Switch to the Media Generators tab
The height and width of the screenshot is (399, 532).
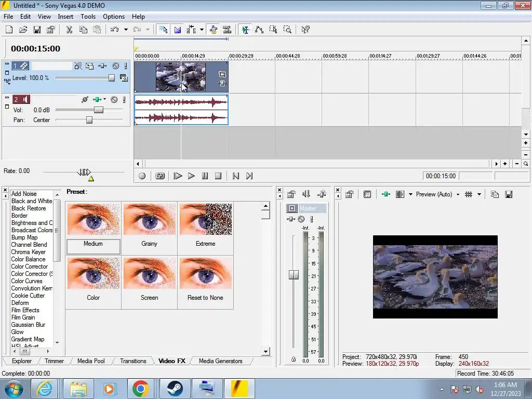tap(220, 361)
